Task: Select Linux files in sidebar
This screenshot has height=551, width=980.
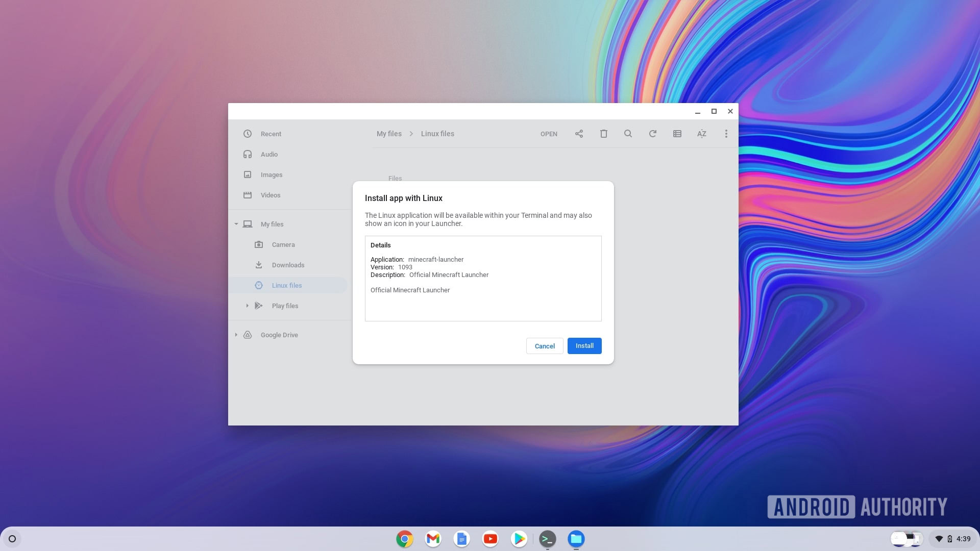Action: [x=286, y=285]
